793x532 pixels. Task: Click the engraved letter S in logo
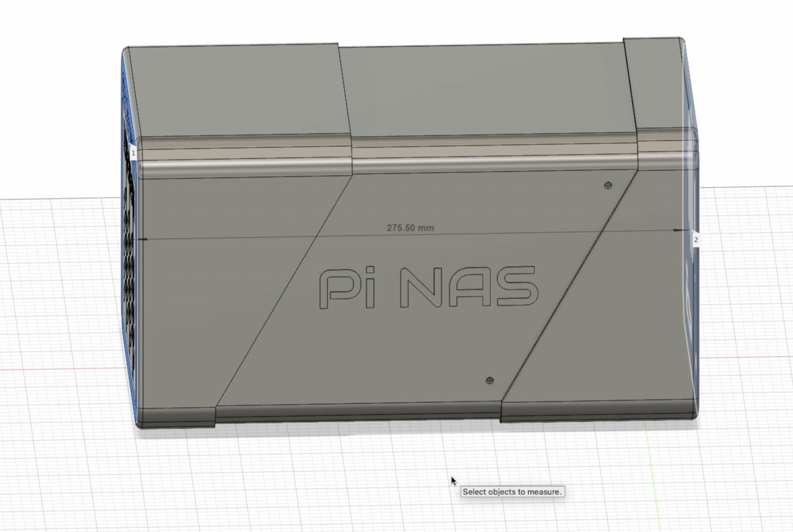[517, 286]
